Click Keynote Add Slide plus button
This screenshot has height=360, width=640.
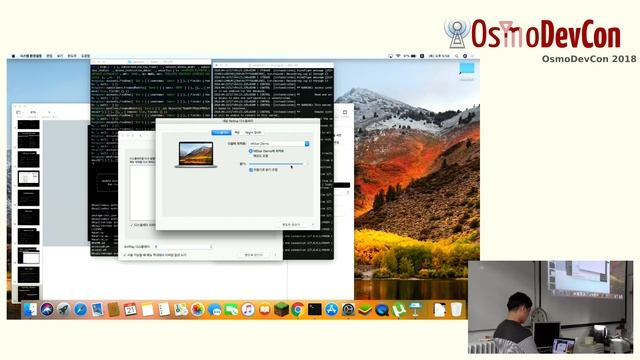click(49, 113)
